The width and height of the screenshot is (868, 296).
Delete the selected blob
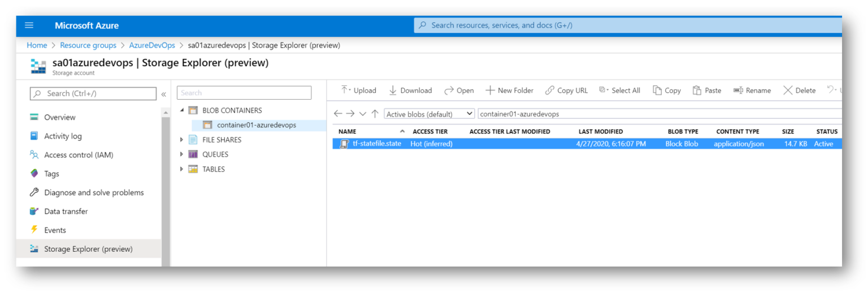pos(799,91)
